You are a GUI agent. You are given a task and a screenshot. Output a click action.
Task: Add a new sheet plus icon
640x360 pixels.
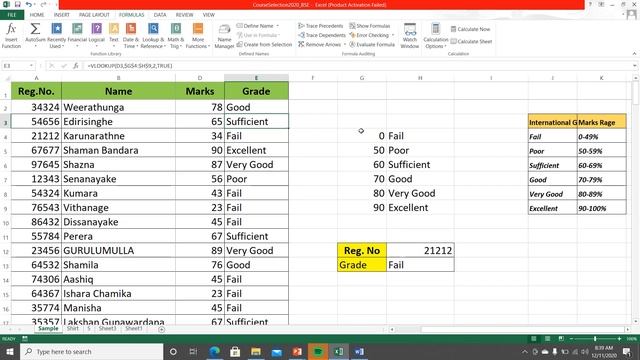[162, 329]
